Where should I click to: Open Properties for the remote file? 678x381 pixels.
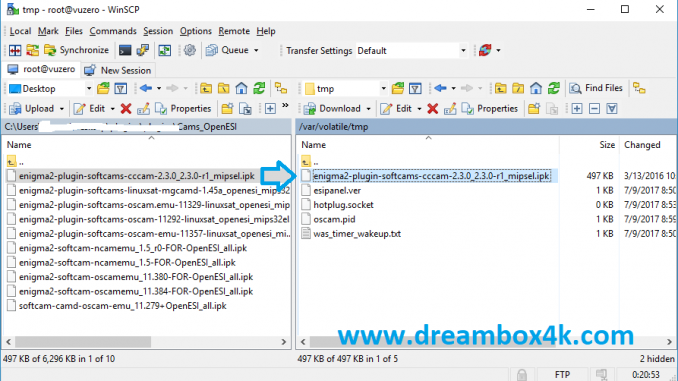click(x=489, y=109)
